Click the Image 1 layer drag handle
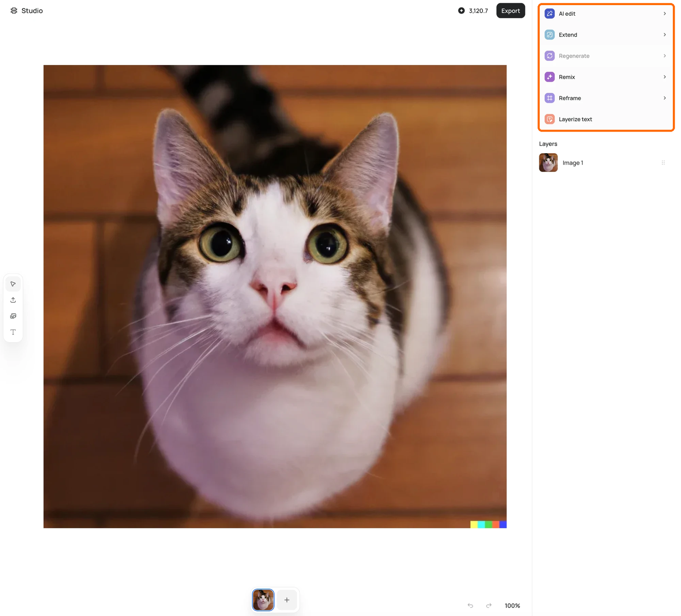This screenshot has width=681, height=616. pyautogui.click(x=663, y=163)
